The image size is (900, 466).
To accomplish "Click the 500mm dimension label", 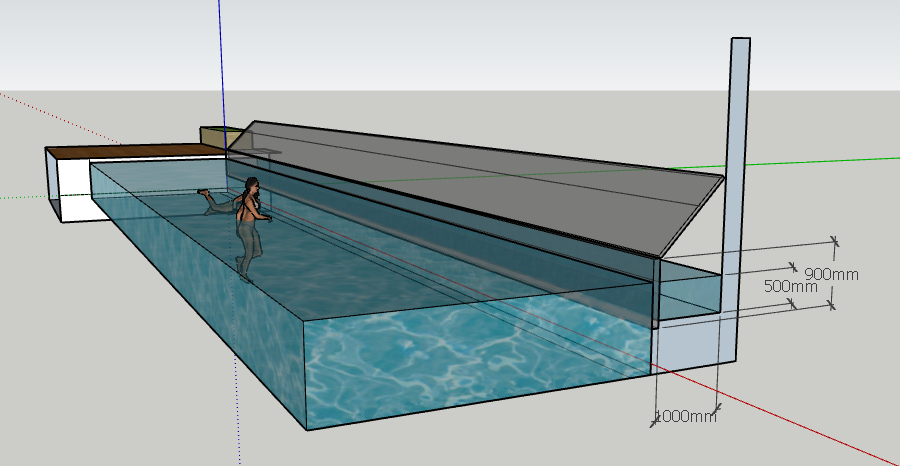I will 790,286.
